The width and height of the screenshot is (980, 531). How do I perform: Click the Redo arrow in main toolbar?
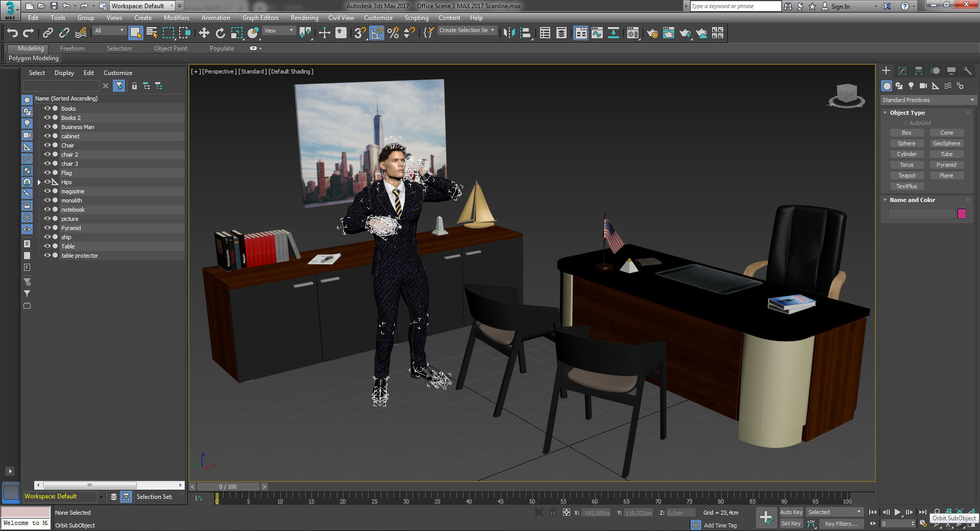(29, 33)
